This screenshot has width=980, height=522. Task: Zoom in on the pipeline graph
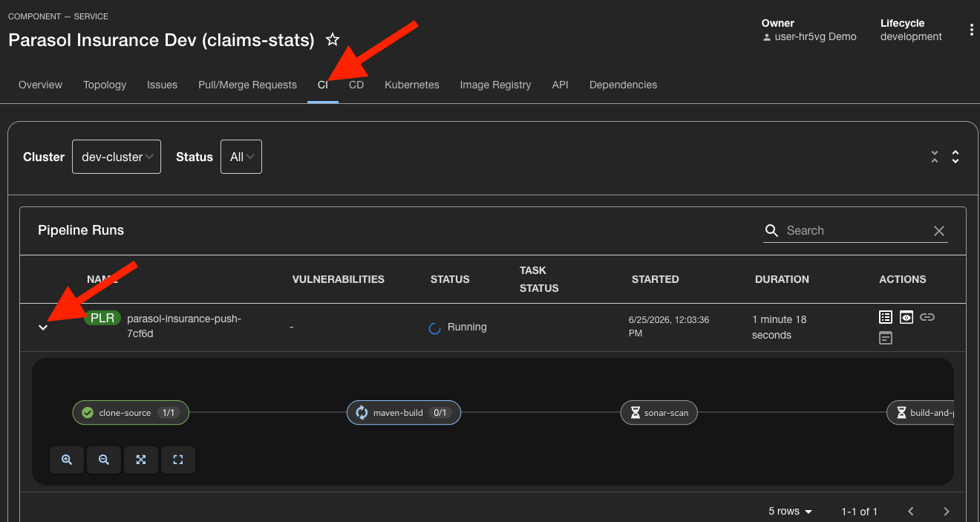67,460
